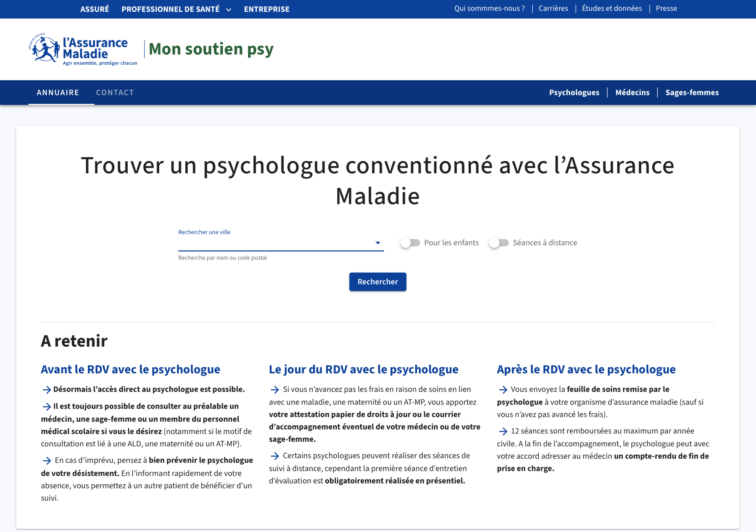Click the Recherche par nom ou code postal hint

point(223,258)
